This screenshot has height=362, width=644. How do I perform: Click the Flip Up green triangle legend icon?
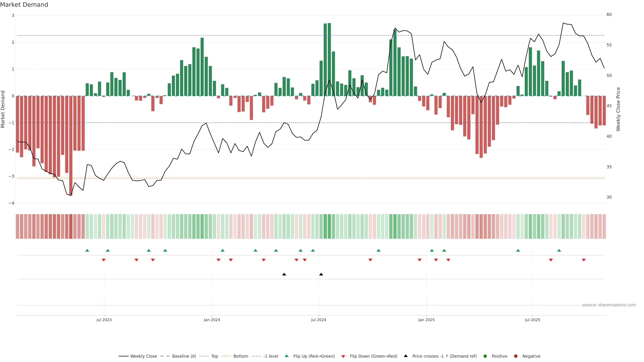(x=287, y=356)
